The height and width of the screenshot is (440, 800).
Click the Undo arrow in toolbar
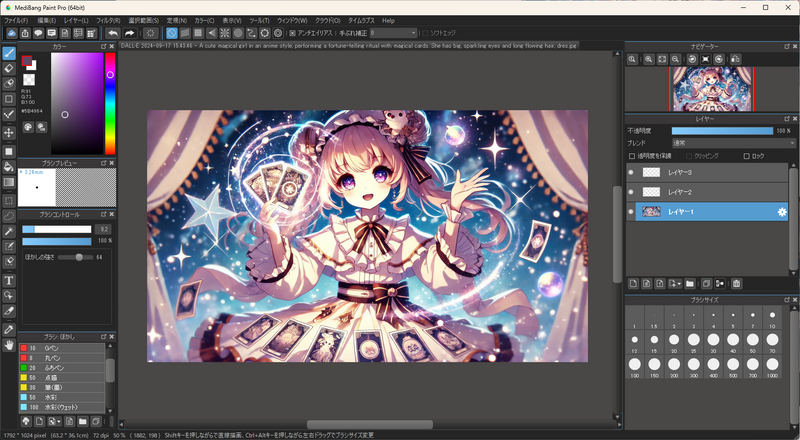pos(113,33)
